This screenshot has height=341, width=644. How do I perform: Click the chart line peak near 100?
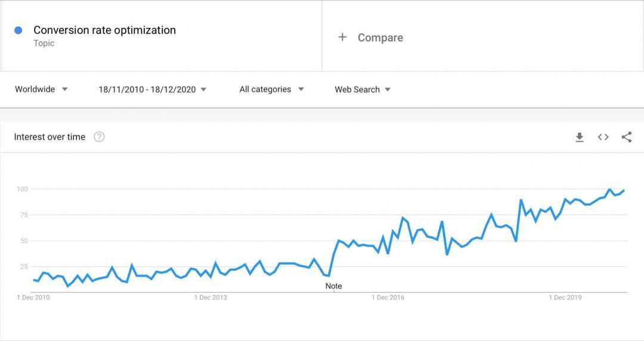pyautogui.click(x=609, y=190)
